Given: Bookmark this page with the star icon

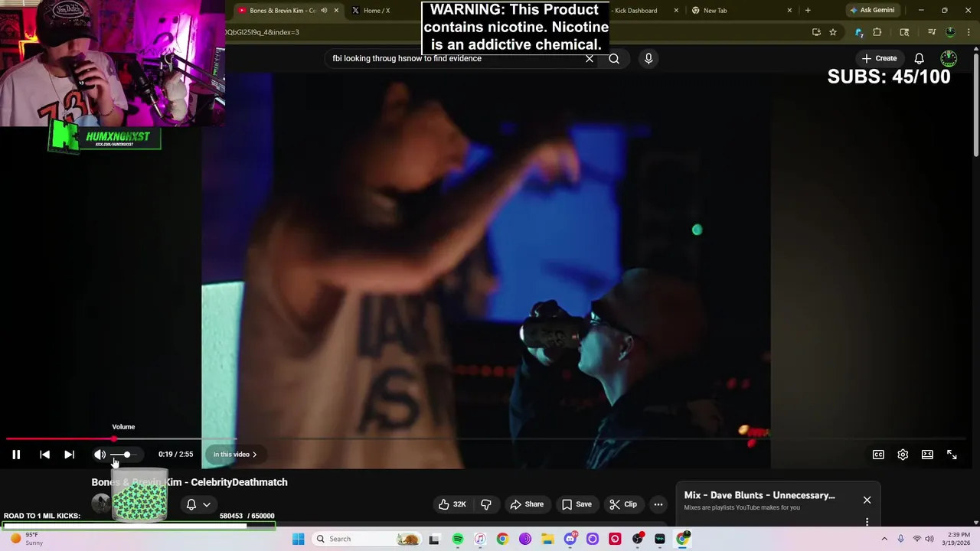Looking at the screenshot, I should 833,32.
